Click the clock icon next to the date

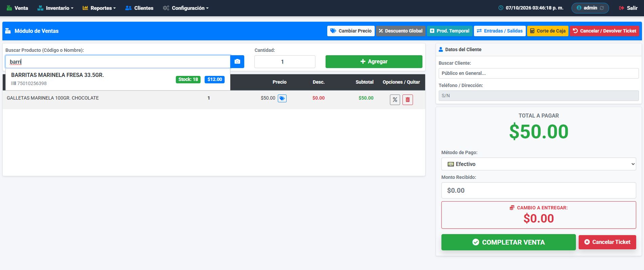pyautogui.click(x=501, y=8)
